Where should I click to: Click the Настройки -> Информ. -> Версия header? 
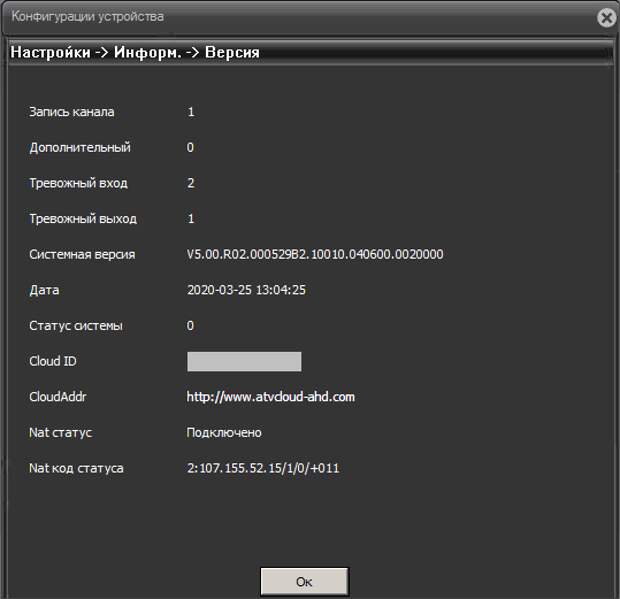point(135,52)
